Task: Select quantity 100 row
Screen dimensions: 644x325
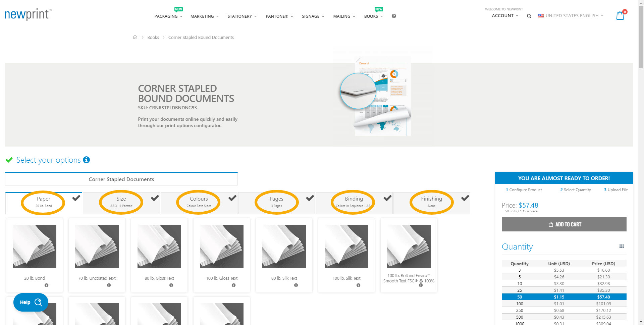Action: click(x=564, y=304)
